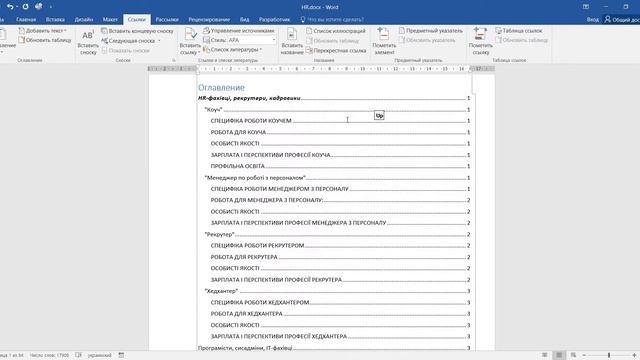Click the Undo arrow in quick access toolbar

pyautogui.click(x=10, y=7)
